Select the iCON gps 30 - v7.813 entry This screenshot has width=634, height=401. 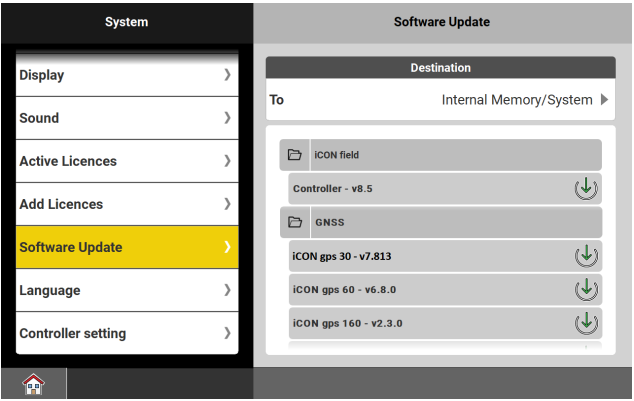click(420, 256)
